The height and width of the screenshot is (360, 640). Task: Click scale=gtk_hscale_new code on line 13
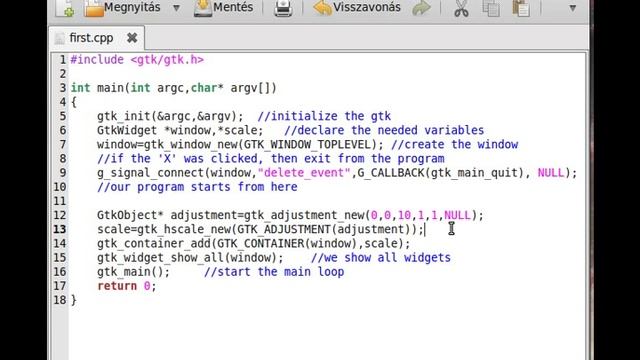260,229
